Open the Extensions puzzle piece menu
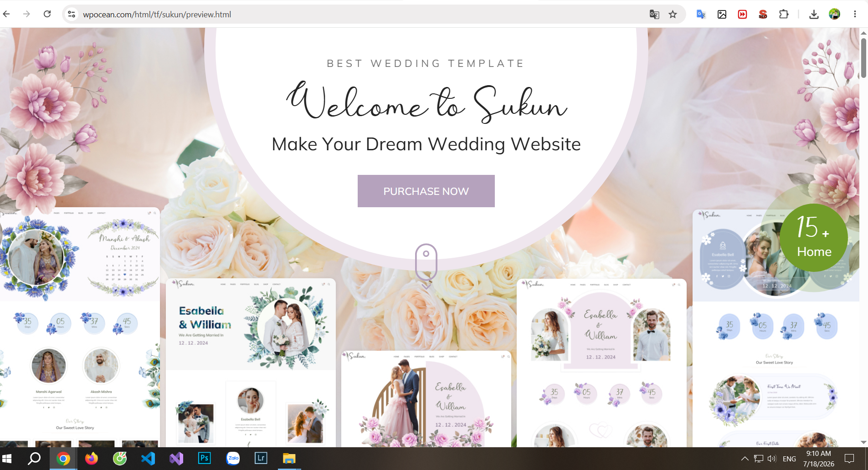The width and height of the screenshot is (868, 470). click(784, 14)
